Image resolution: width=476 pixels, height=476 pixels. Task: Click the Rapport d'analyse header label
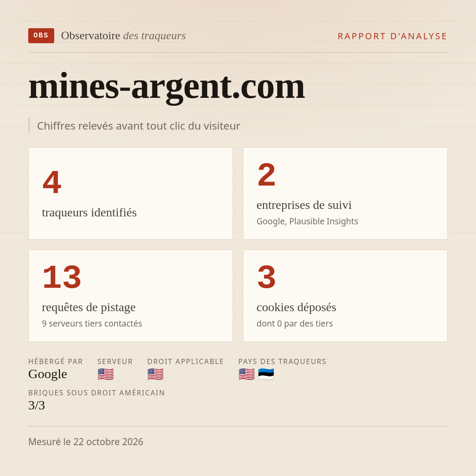coord(393,36)
